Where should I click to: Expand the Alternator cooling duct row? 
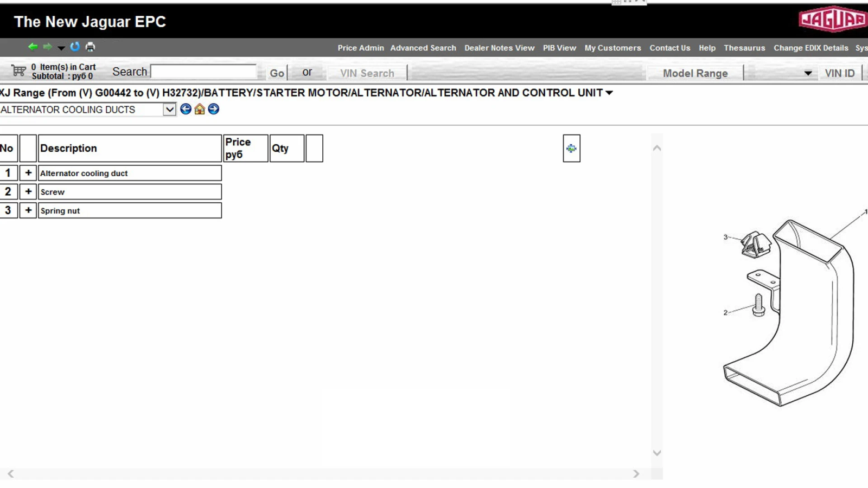(28, 173)
